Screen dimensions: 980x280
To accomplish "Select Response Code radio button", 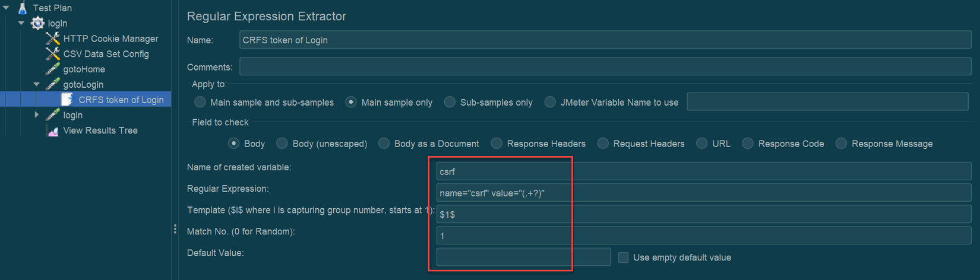I will coord(748,144).
